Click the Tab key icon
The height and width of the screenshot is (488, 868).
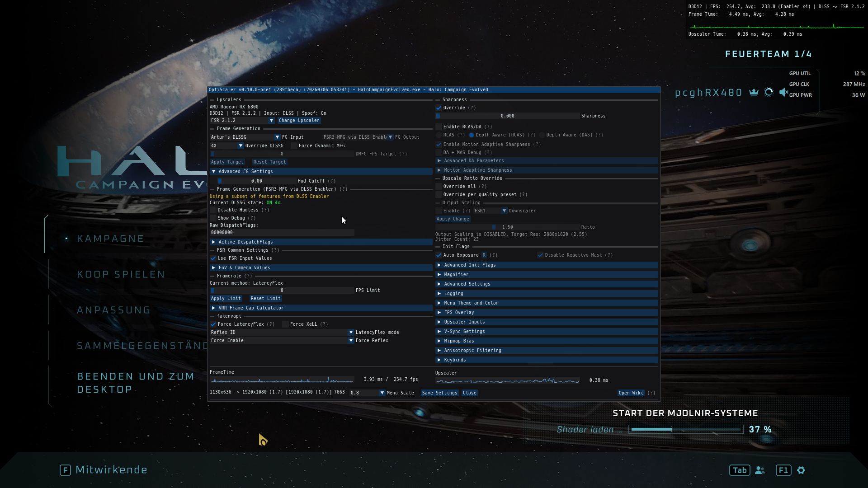coord(740,470)
